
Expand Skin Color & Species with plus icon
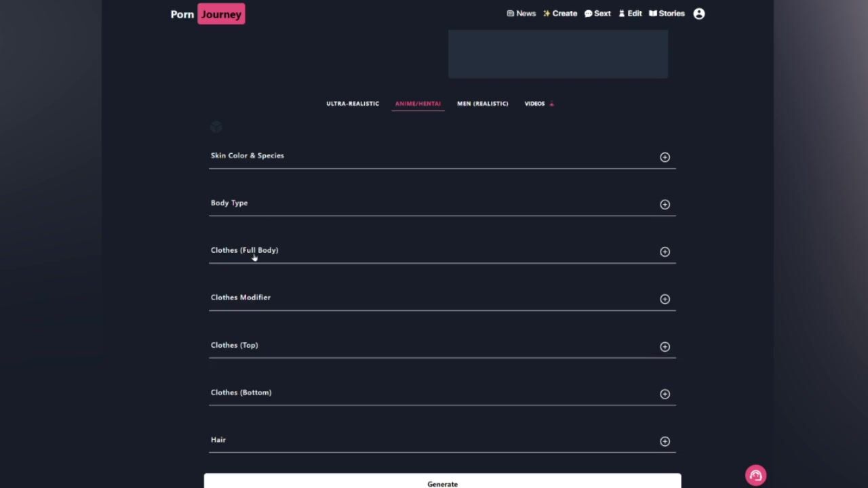[665, 157]
